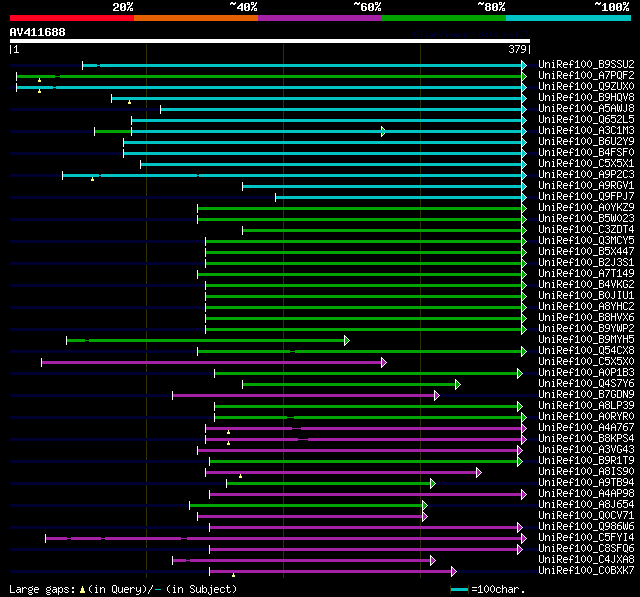Select the UniRef100_B4VKG2 label

[x=586, y=285]
